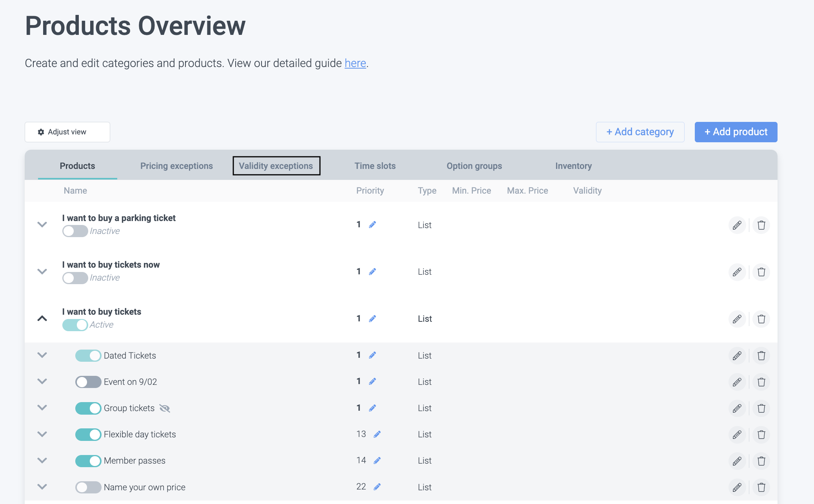The width and height of the screenshot is (814, 504).
Task: Edit priority 22 pencil for Name your own price
Action: [x=377, y=487]
